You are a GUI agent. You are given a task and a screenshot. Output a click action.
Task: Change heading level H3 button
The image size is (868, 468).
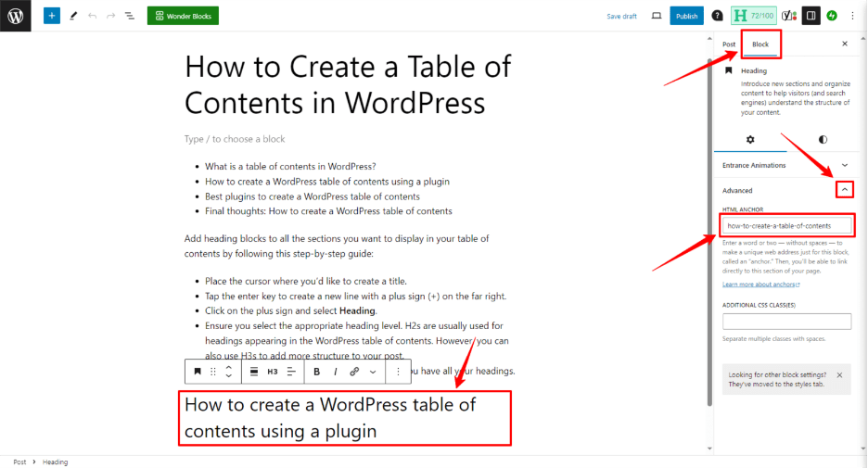(273, 372)
